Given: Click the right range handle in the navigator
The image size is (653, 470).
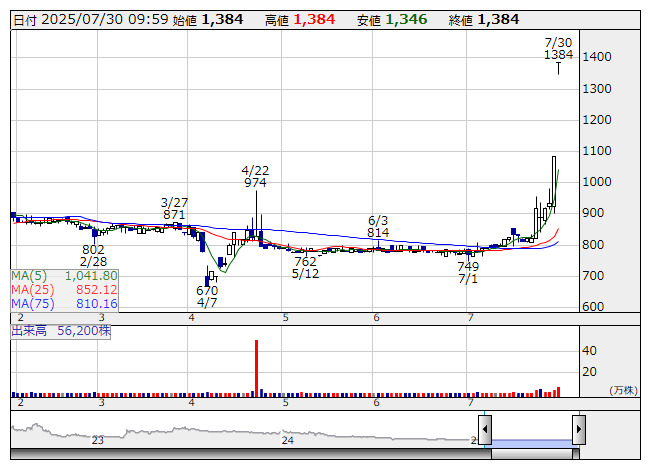Looking at the screenshot, I should pos(578,430).
